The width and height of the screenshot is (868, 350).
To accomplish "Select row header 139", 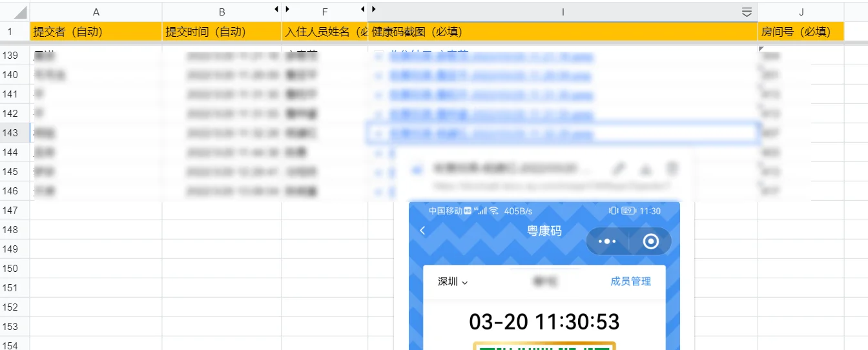I will (x=15, y=56).
